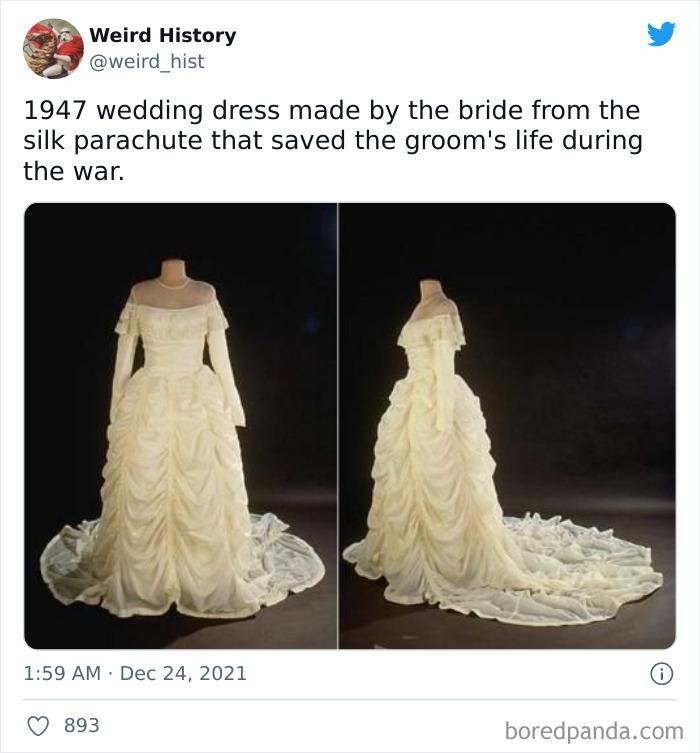View the side-view wedding dress photo
Screen dimensions: 700x753
507,425
